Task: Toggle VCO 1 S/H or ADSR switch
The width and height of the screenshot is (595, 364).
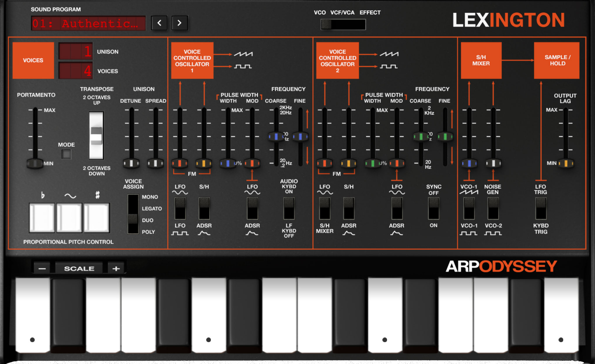Action: [204, 208]
